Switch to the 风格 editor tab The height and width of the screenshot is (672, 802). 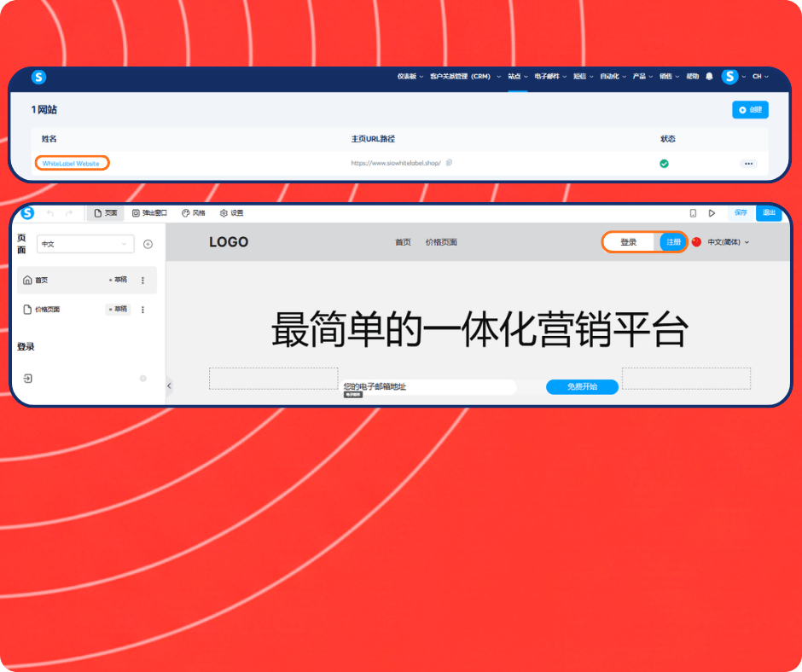[x=194, y=212]
